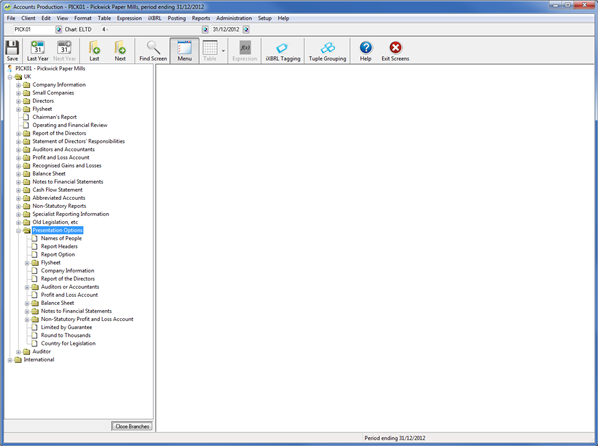Screen dimensions: 598x446
Task: Open the Table dropdown arrow
Action: (x=223, y=51)
